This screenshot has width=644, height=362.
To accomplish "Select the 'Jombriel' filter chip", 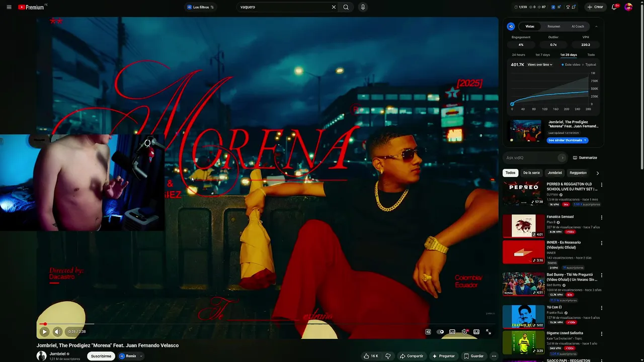I will point(554,173).
